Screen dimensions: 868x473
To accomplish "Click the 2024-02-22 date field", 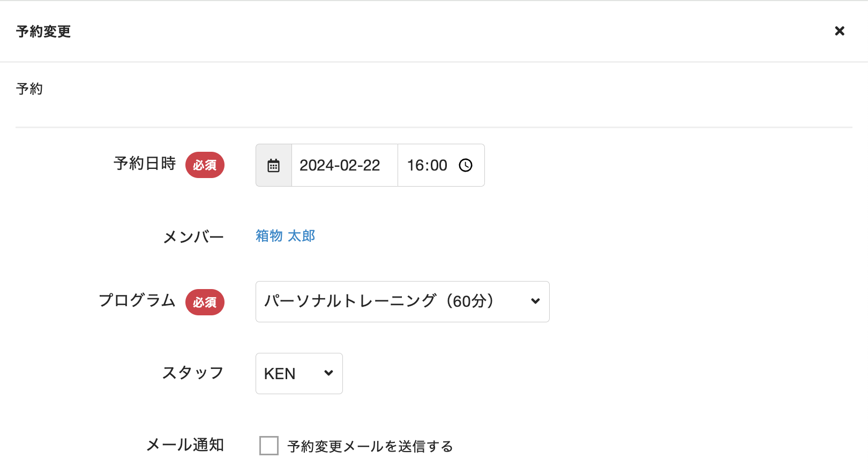I will (340, 165).
